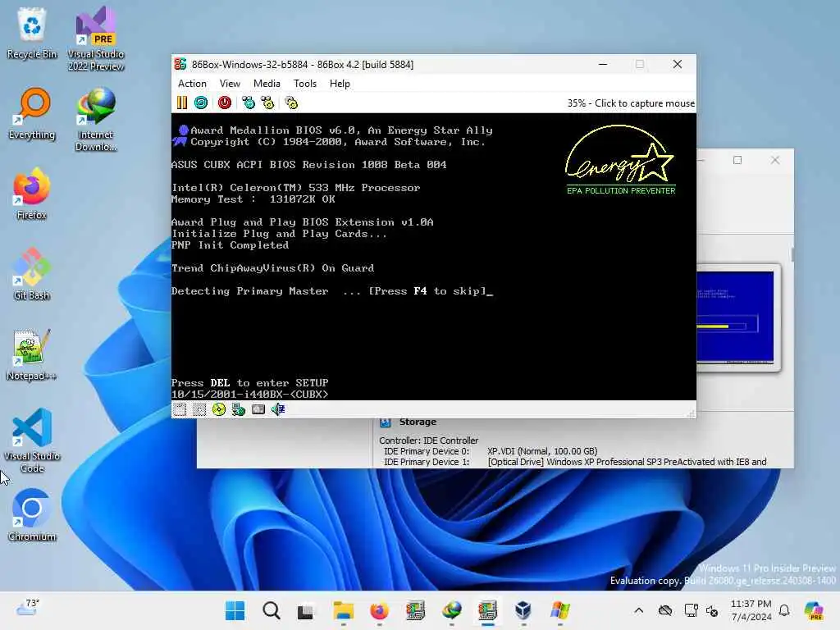Screen dimensions: 840x630
Task: Open the weather widget showing 73°
Action: [x=27, y=608]
